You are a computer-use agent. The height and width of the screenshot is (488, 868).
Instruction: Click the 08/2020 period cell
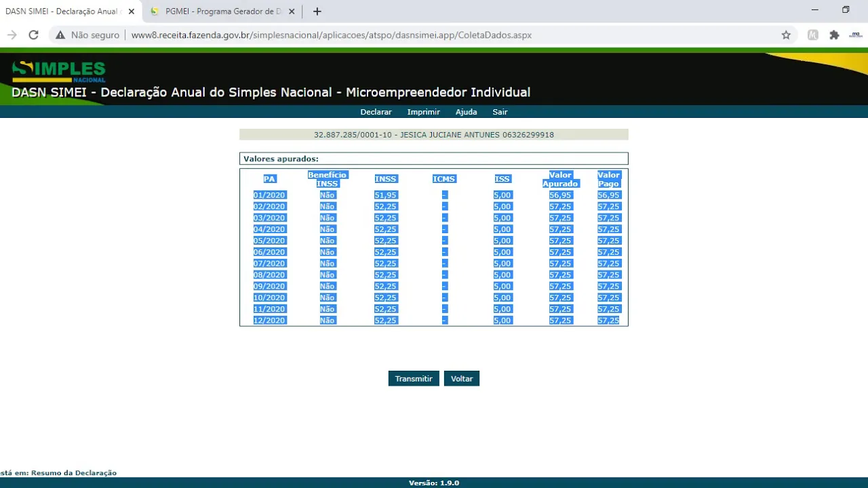(x=270, y=275)
